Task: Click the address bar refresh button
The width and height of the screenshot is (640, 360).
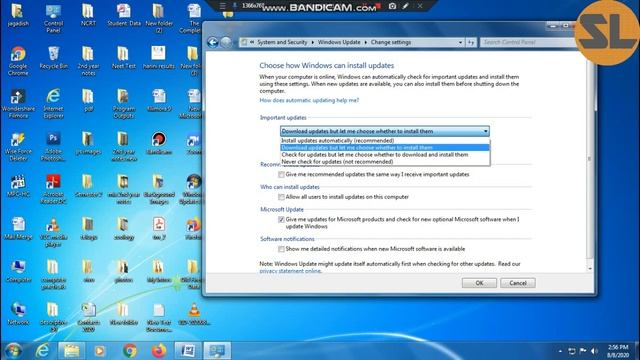Action: click(471, 42)
